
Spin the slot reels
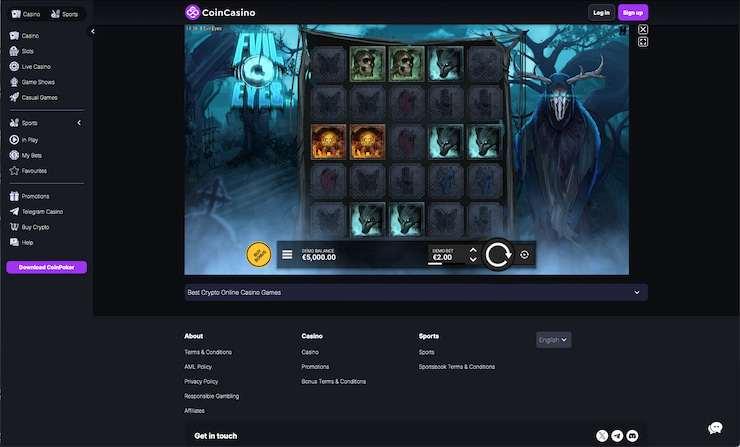[x=498, y=255]
